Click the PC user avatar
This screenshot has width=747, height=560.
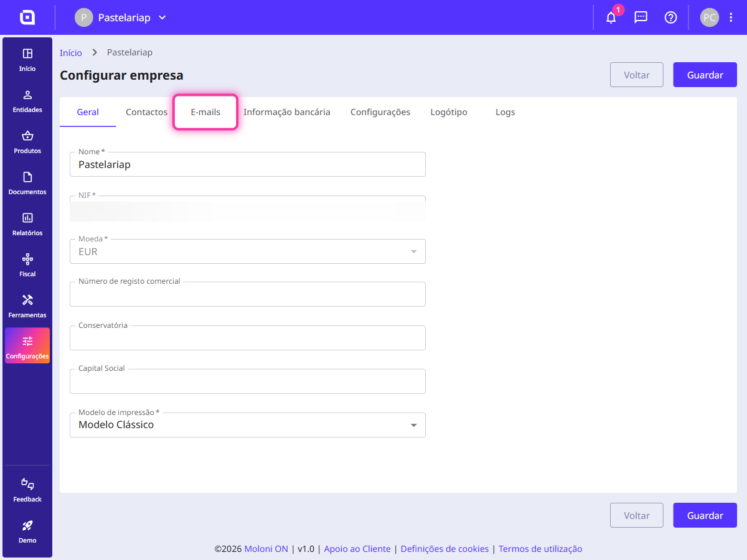710,17
